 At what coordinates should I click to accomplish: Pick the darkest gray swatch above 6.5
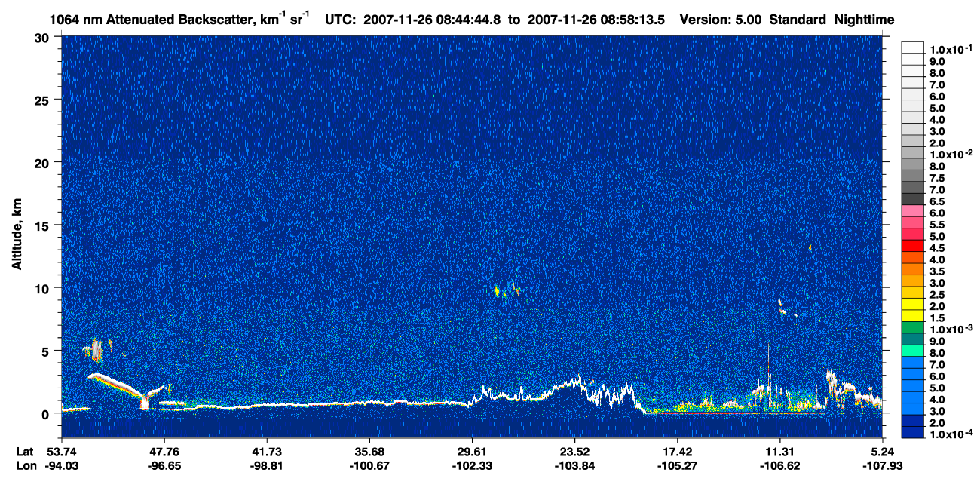pos(913,198)
